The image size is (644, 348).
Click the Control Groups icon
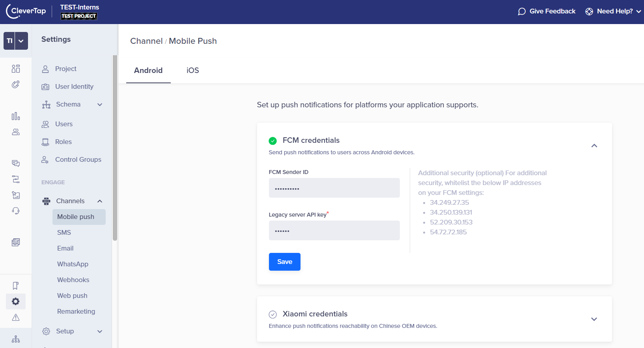coord(45,160)
